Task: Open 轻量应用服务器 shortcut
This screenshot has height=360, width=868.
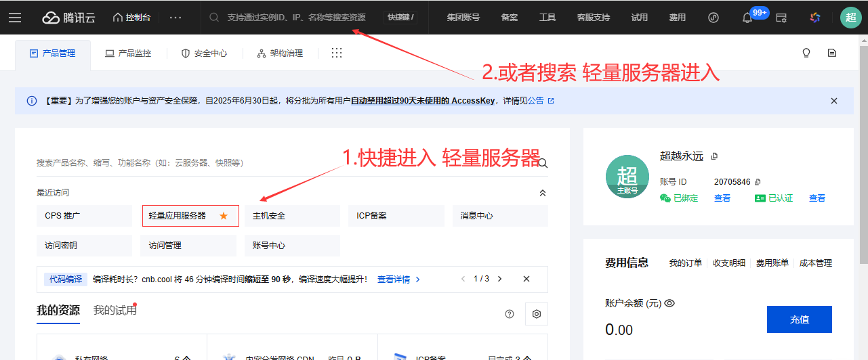Action: 190,216
